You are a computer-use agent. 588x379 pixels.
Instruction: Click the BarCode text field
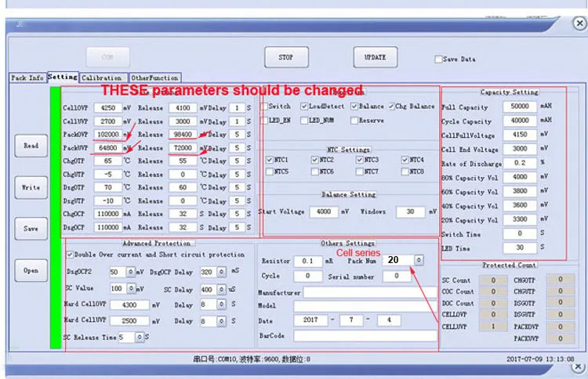(x=365, y=336)
